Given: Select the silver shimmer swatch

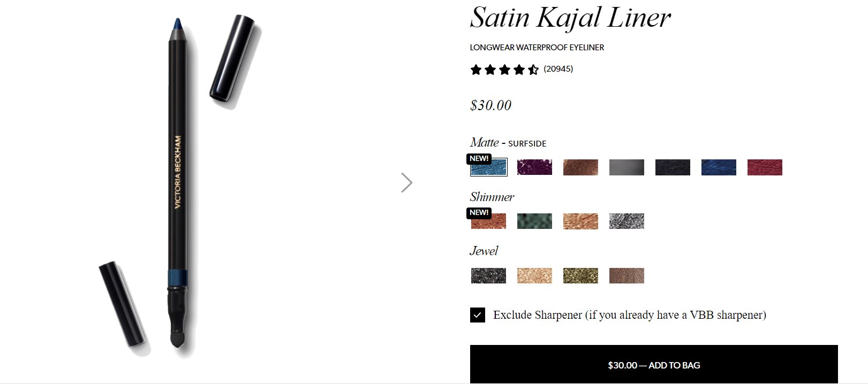Looking at the screenshot, I should [x=627, y=221].
